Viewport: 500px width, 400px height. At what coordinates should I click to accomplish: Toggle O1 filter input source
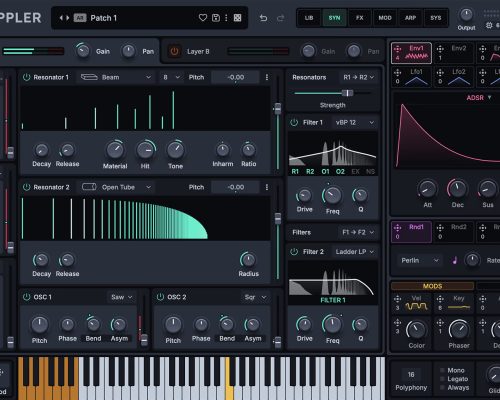pos(325,172)
